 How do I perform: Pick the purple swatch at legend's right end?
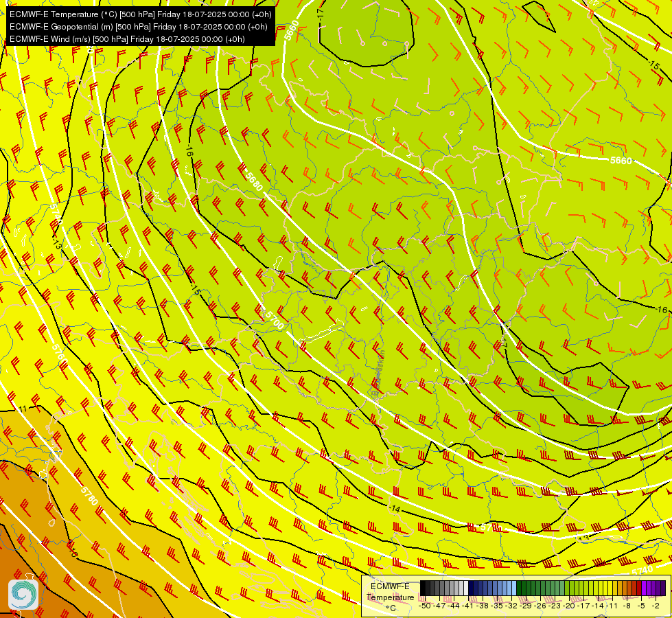[x=663, y=588]
